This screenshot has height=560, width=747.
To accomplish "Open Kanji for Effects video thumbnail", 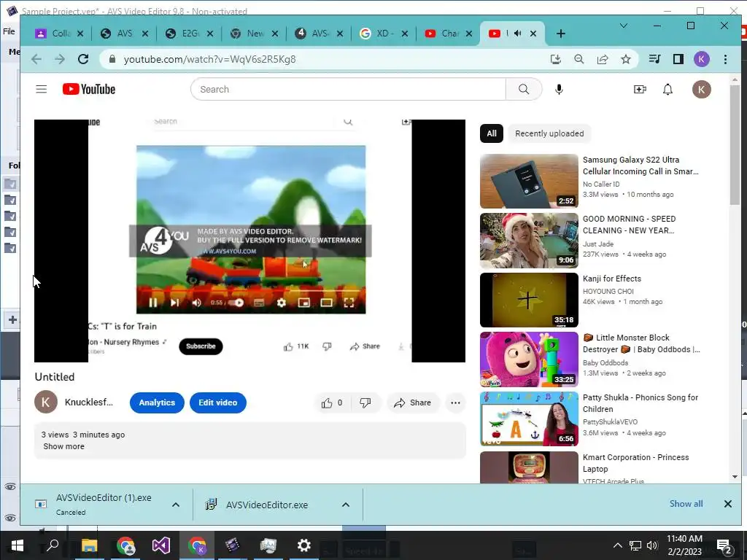I will click(x=529, y=300).
